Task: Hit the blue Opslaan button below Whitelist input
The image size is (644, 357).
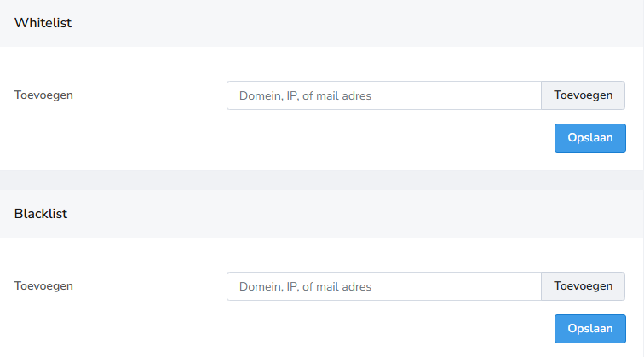Action: (589, 138)
